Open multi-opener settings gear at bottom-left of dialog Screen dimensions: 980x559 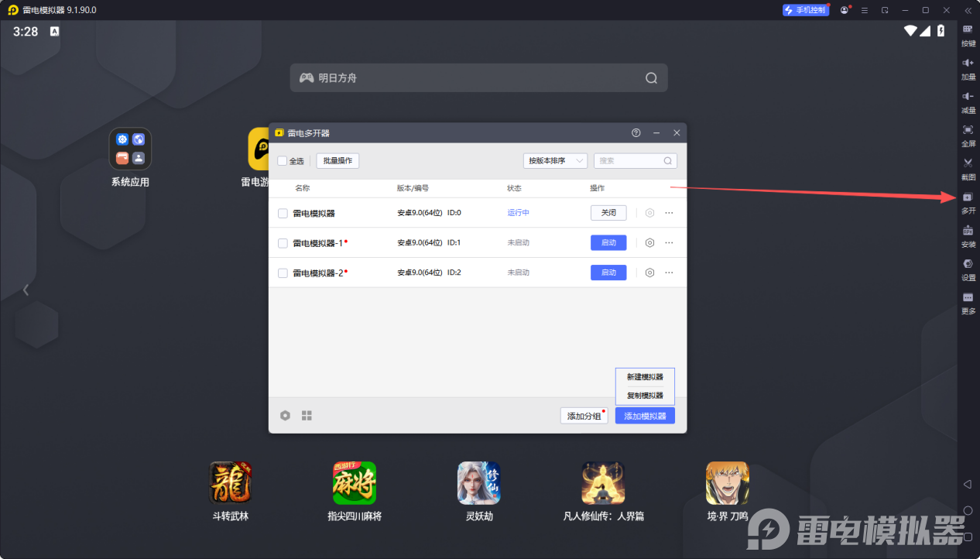285,416
